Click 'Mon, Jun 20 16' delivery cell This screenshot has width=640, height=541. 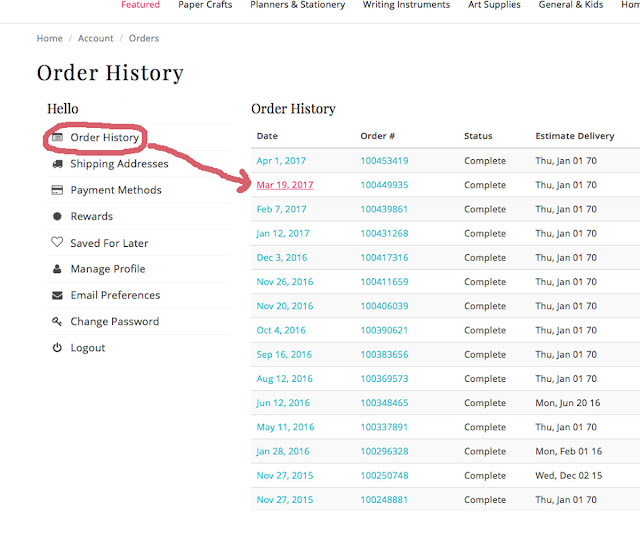pos(568,403)
